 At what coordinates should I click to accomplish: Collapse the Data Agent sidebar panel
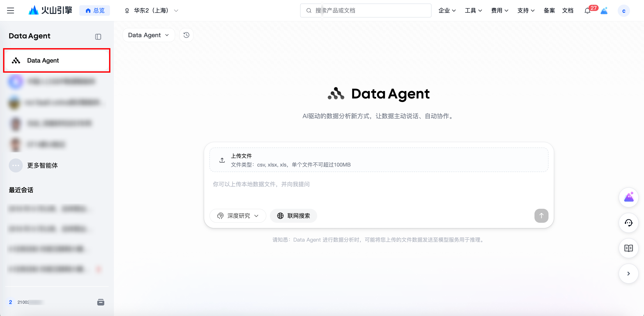click(x=98, y=37)
